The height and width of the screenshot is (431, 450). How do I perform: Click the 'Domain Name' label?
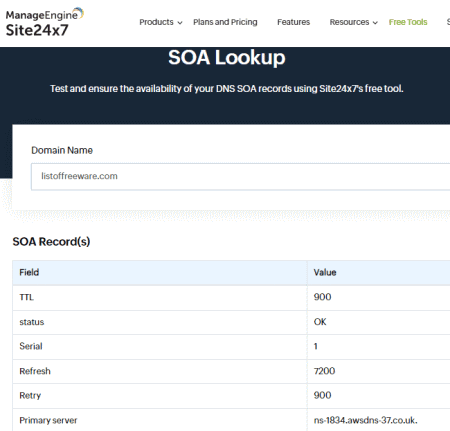(62, 150)
